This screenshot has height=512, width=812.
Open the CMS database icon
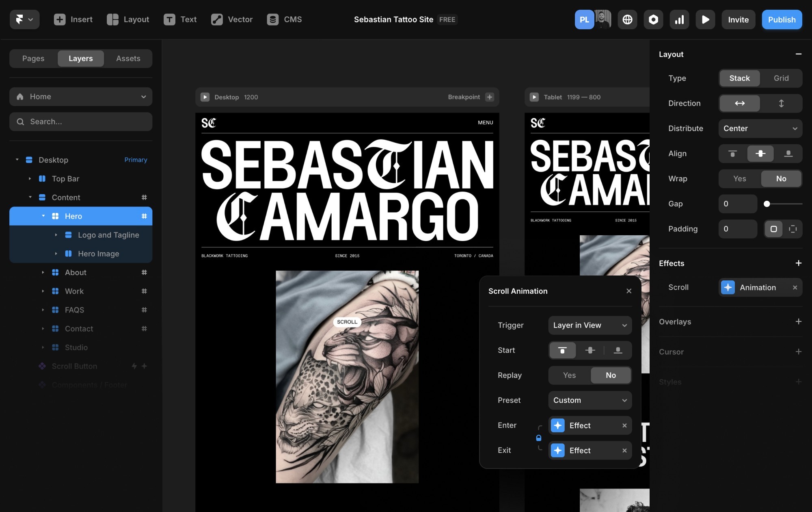(x=273, y=20)
